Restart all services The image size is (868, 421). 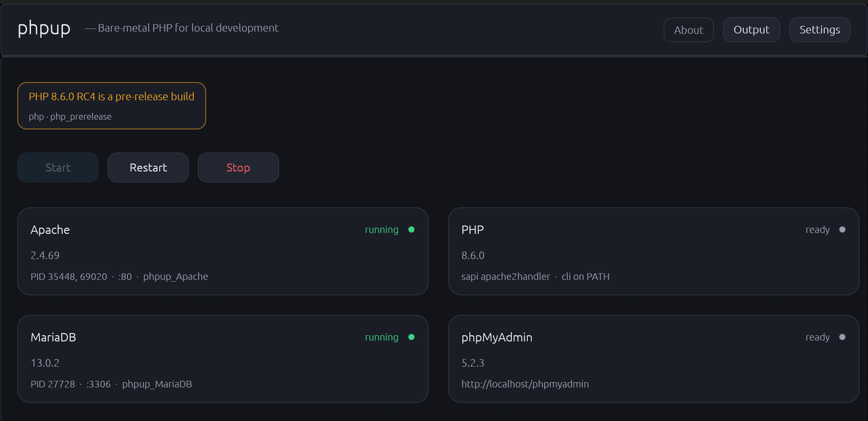[148, 168]
